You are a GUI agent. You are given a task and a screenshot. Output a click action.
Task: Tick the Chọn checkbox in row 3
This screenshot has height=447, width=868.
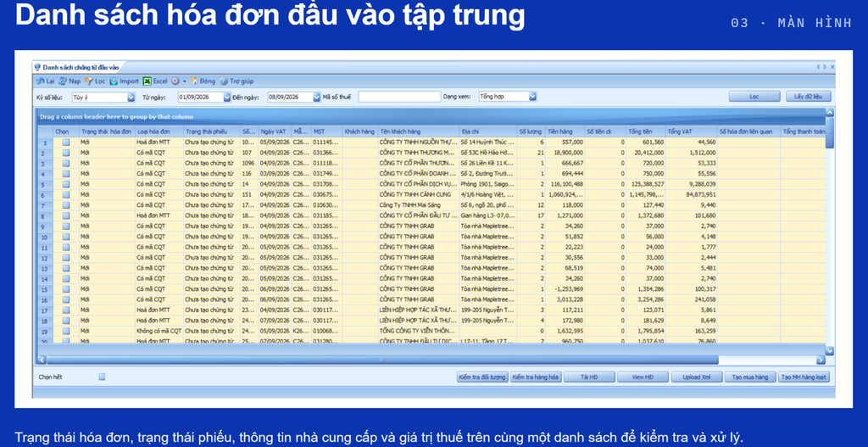point(66,164)
